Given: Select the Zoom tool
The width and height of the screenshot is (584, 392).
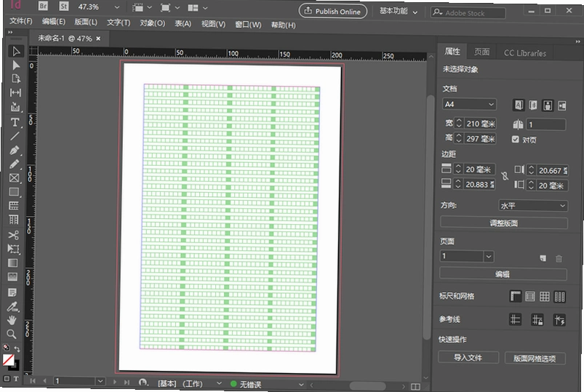Looking at the screenshot, I should (x=12, y=334).
